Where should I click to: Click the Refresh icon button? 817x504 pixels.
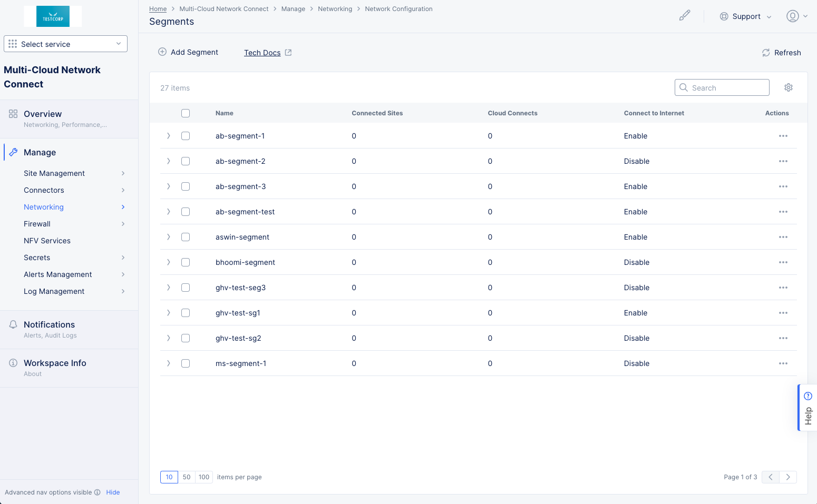point(766,53)
